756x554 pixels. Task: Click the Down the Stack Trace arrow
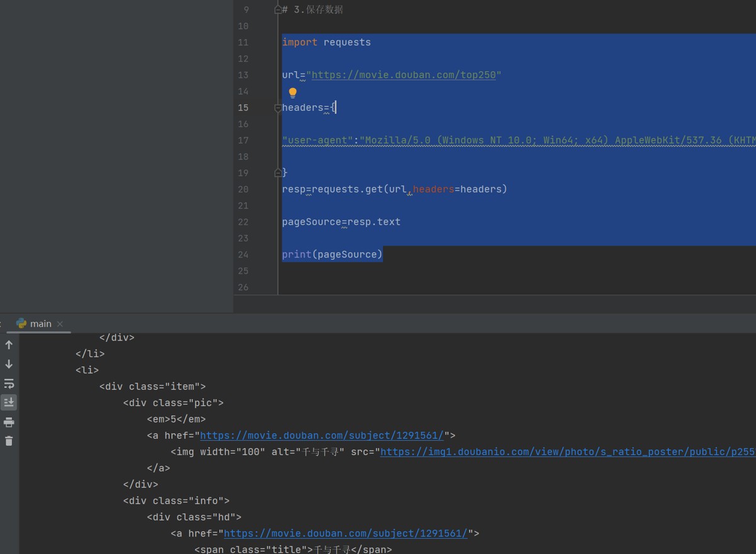(x=9, y=364)
